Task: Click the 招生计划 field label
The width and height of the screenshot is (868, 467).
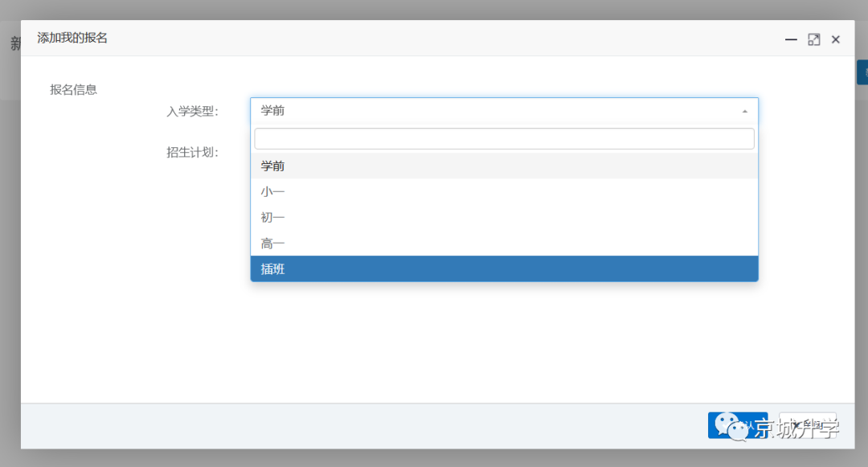Action: coord(192,152)
